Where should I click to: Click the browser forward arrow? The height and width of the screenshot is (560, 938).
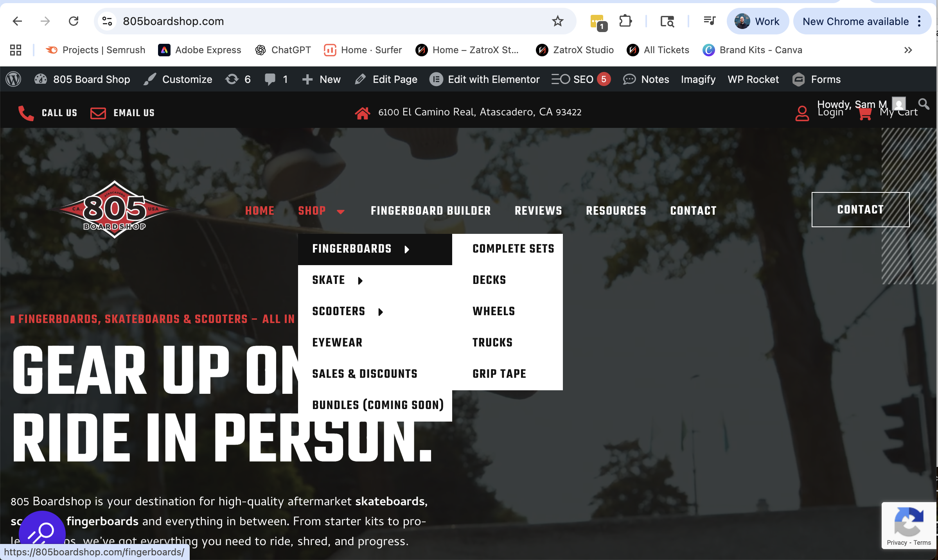(45, 21)
